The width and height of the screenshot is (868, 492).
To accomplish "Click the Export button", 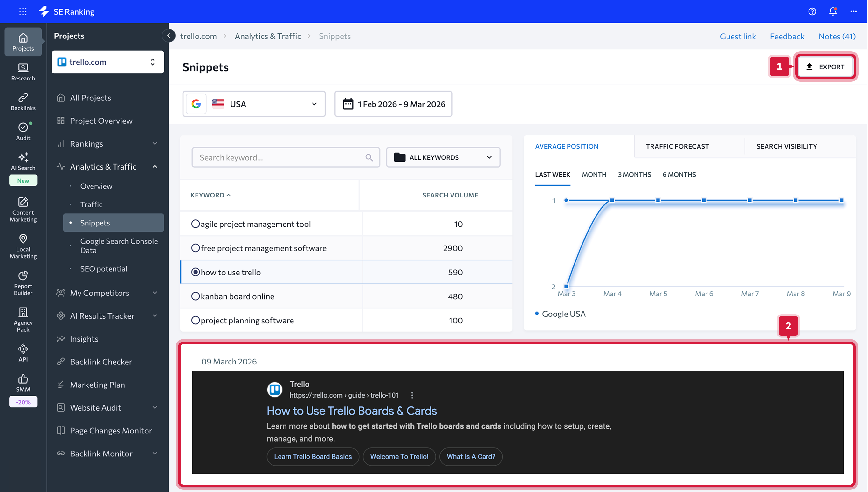I will click(x=825, y=67).
